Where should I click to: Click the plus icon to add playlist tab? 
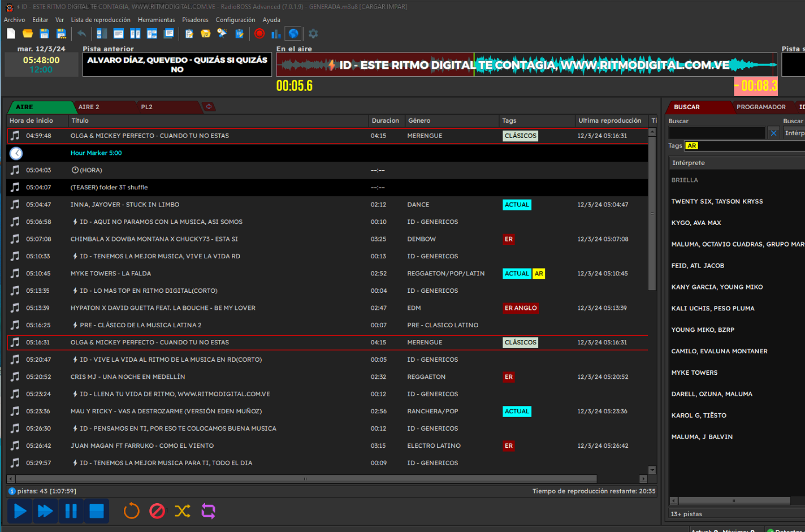click(209, 107)
